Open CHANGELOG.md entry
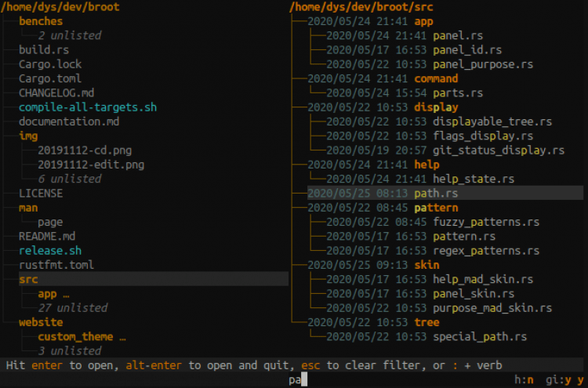 (x=56, y=93)
